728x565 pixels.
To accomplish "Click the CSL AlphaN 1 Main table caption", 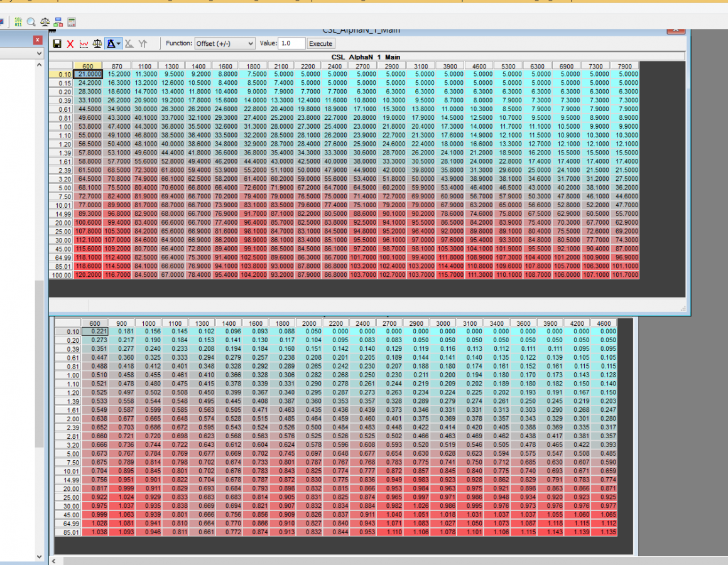I will click(x=366, y=57).
